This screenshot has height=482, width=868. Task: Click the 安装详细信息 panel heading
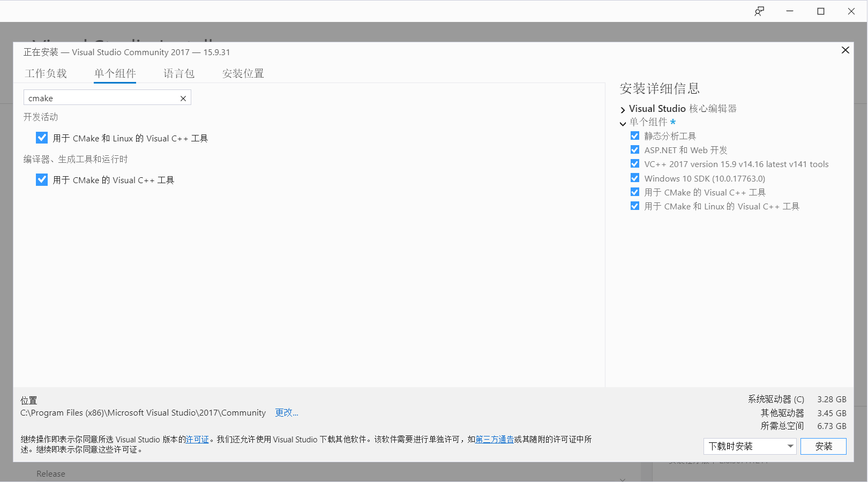pos(660,88)
